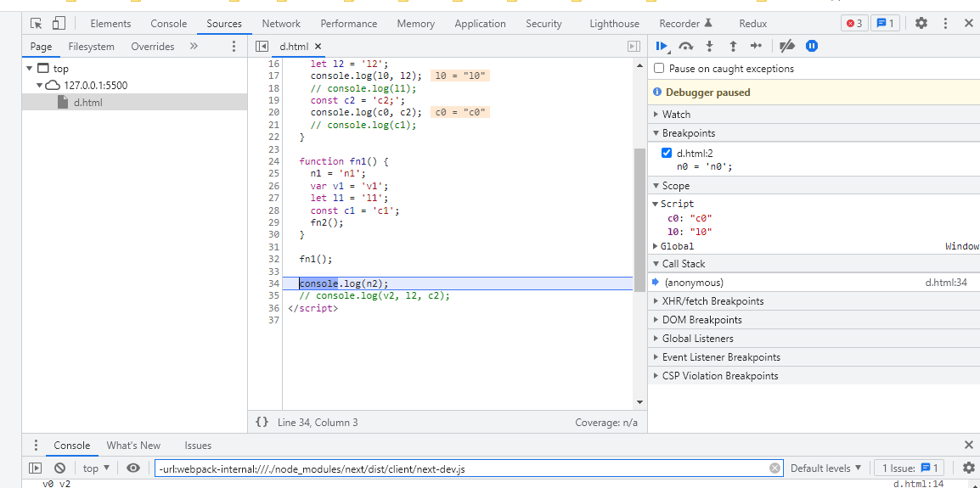Viewport: 980px width, 488px height.
Task: Open the console context top dropdown
Action: click(96, 468)
